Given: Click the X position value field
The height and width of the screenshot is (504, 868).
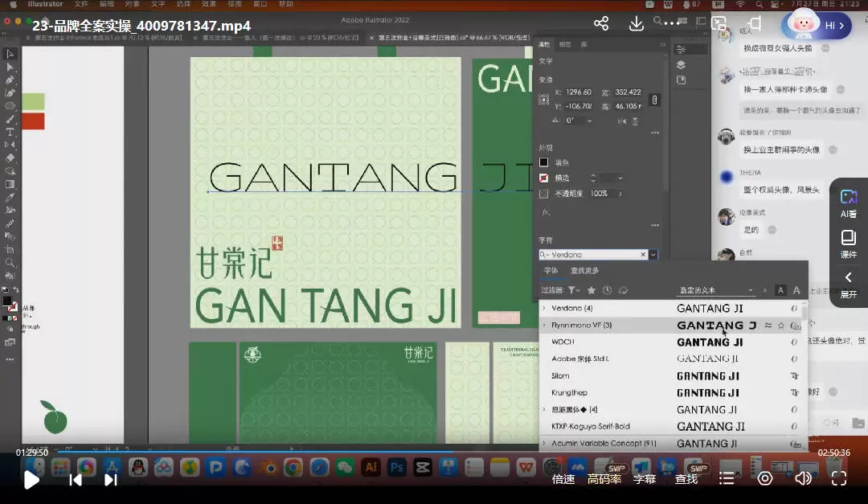Looking at the screenshot, I should click(x=579, y=92).
